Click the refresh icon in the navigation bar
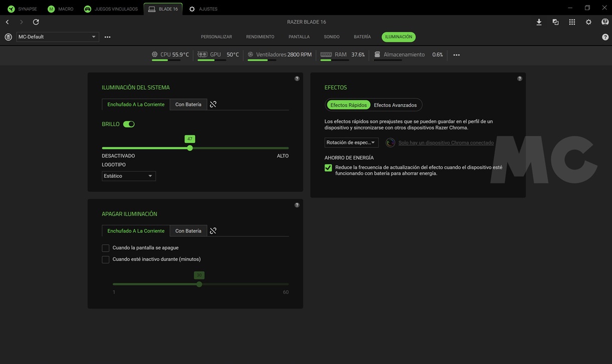Screen dimensions: 612x364 tap(36, 22)
